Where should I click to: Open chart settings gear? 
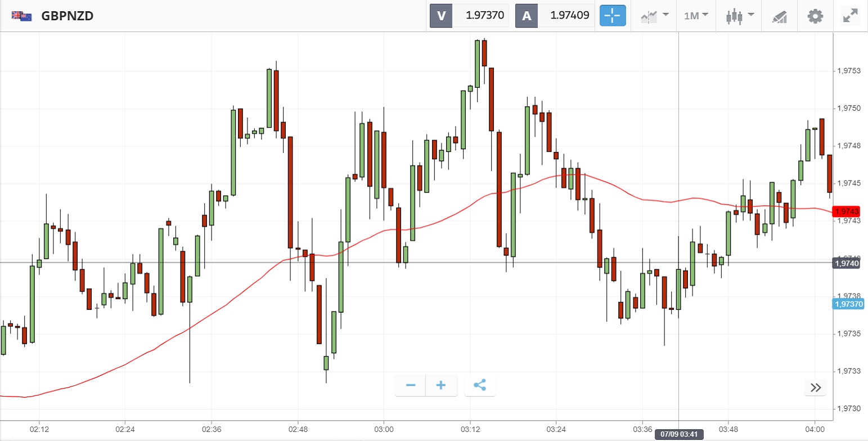[x=815, y=16]
